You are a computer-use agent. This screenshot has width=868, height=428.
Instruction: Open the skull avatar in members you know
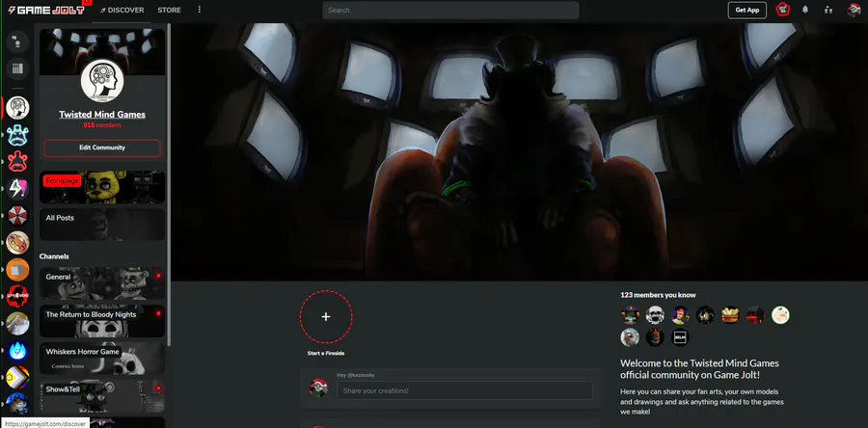(x=655, y=315)
